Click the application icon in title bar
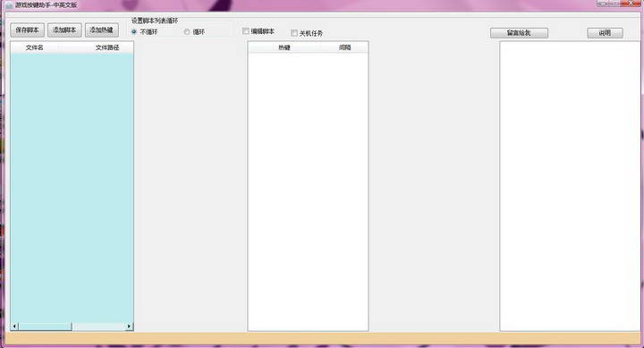Viewport: 644px width, 348px height. point(9,5)
